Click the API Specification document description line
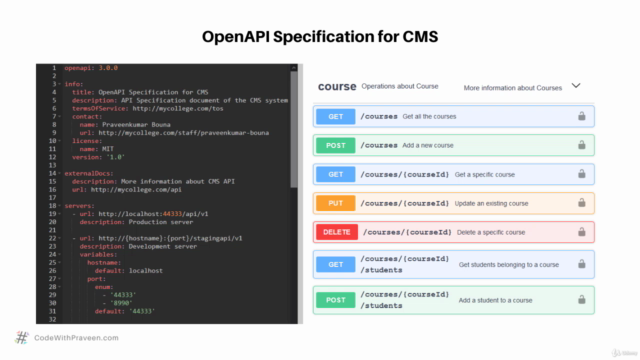 click(180, 100)
